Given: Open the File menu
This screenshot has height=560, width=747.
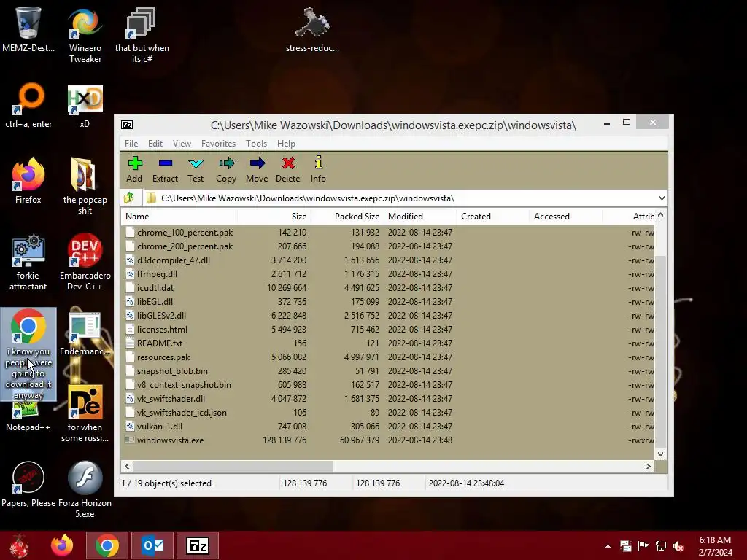Looking at the screenshot, I should (x=131, y=144).
